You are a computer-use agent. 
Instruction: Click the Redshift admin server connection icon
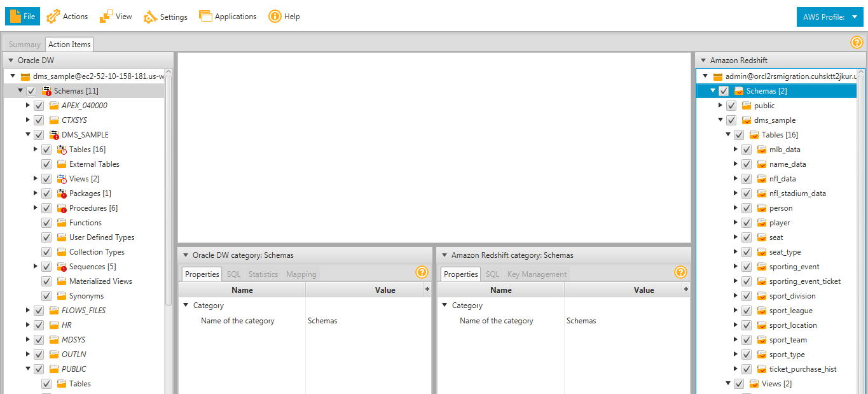[x=718, y=76]
